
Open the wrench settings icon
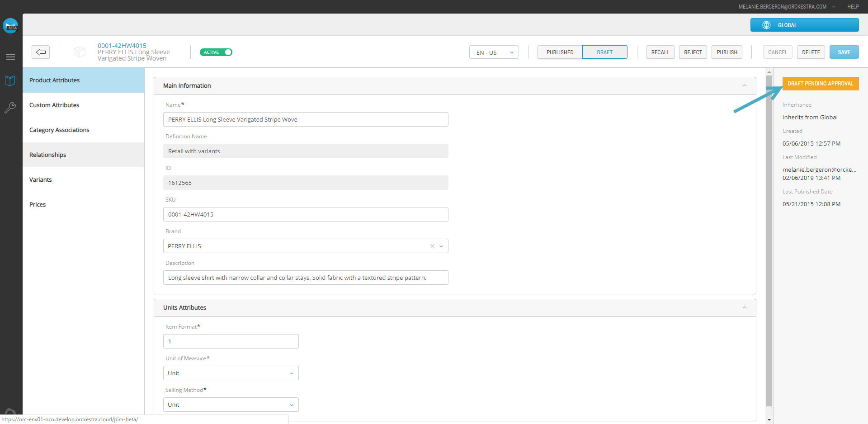click(10, 108)
